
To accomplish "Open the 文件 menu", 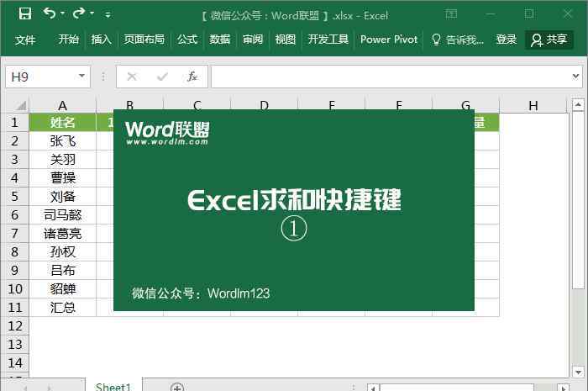I will [25, 40].
